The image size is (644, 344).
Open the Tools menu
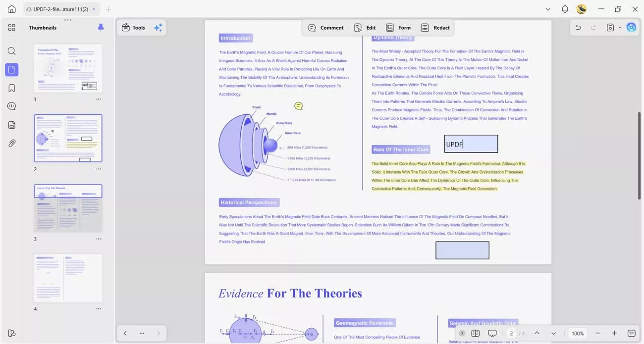coord(133,28)
